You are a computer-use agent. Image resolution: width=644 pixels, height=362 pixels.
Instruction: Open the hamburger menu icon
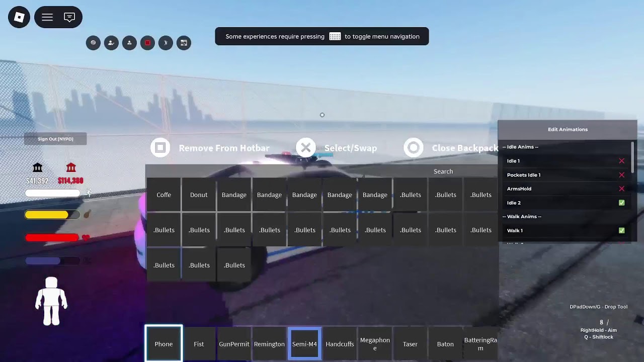pos(47,18)
